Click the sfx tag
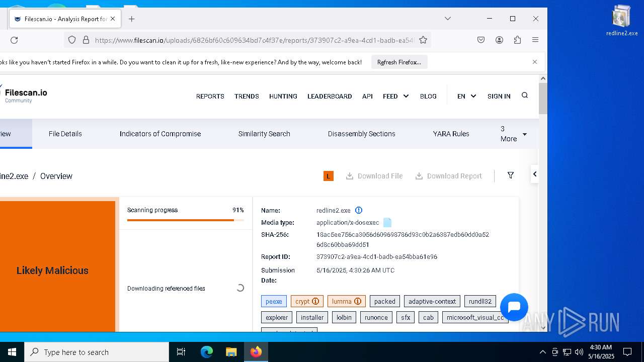The height and width of the screenshot is (362, 644). (406, 318)
